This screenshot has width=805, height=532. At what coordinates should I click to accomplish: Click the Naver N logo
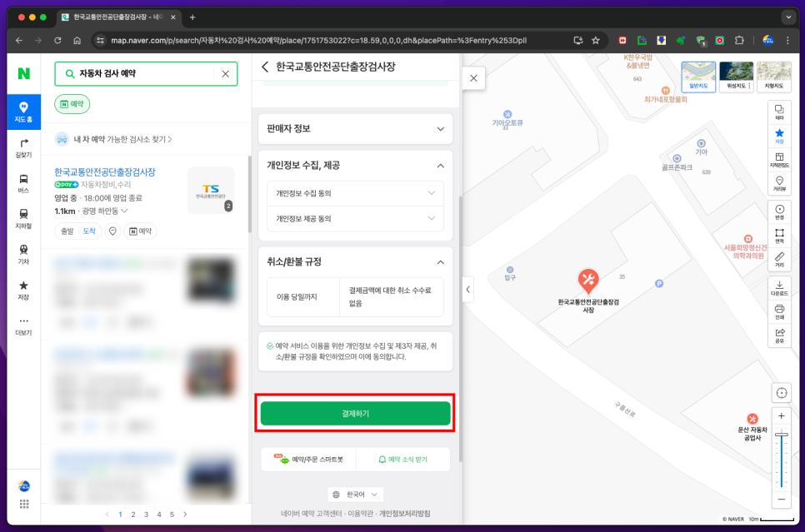[x=23, y=73]
